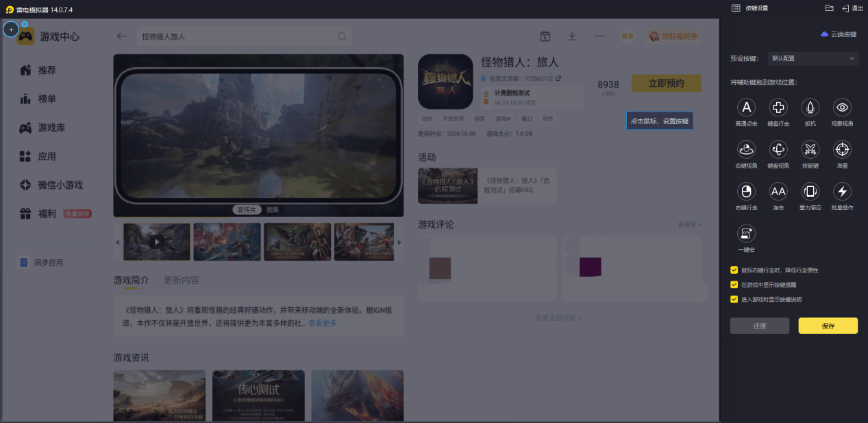Viewport: 868px width, 423px height.
Task: Open the folder icon in 按键设置 header
Action: (x=829, y=8)
